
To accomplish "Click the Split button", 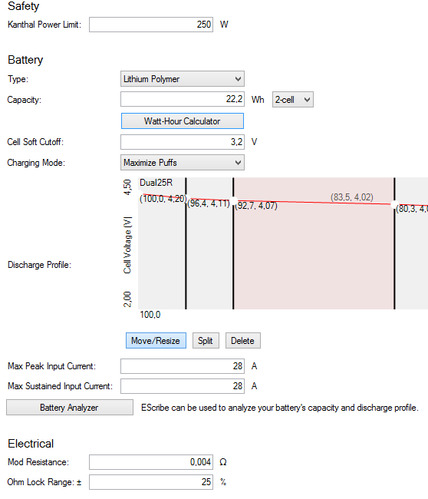I will click(205, 341).
